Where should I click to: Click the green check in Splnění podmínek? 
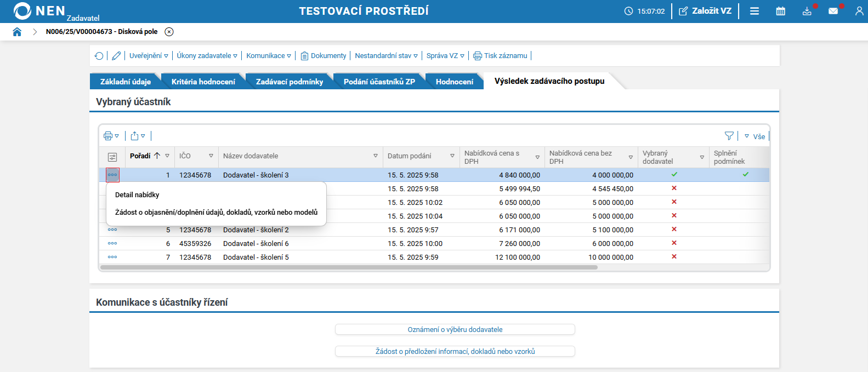(x=746, y=174)
